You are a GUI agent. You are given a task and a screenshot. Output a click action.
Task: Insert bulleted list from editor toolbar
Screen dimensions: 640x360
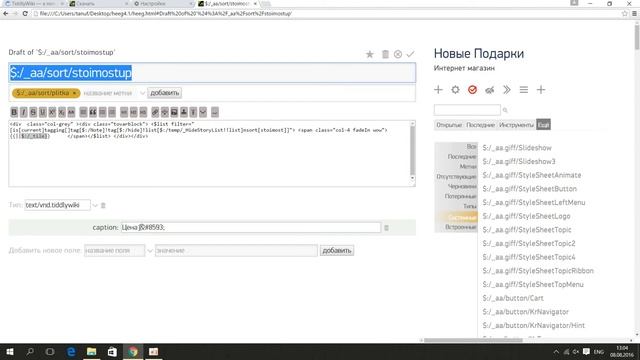102,112
